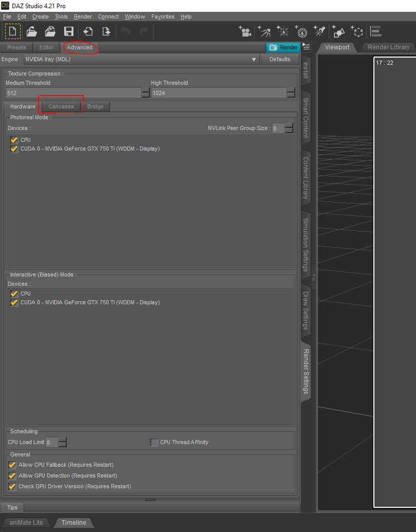Screen dimensions: 416x532
Task: Uncheck CUDA 0 GTX 750 Ti in Photoreal Mode
Action: tap(14, 149)
